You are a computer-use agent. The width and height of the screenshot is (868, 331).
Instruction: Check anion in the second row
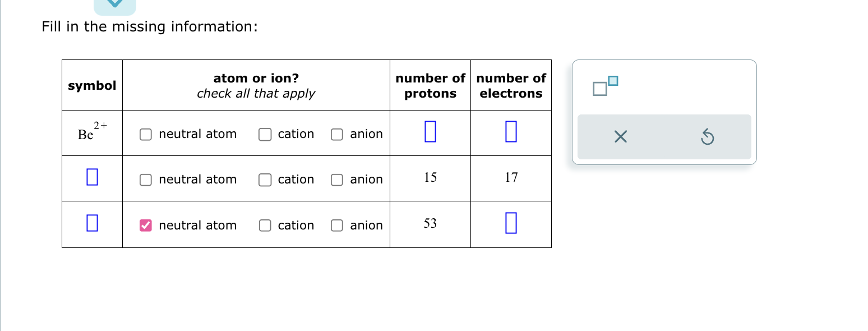click(337, 180)
